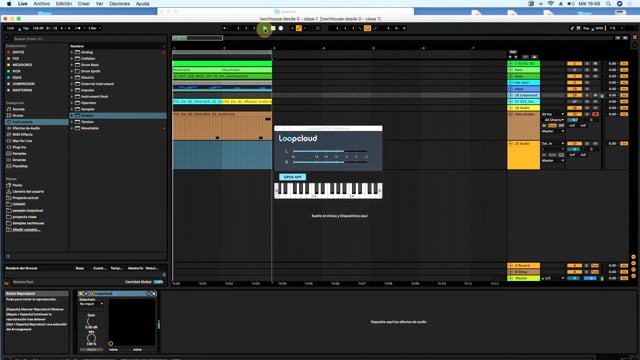Image resolution: width=640 pixels, height=360 pixels.
Task: Toggle the orange Automation Arm button
Action: pos(299,28)
